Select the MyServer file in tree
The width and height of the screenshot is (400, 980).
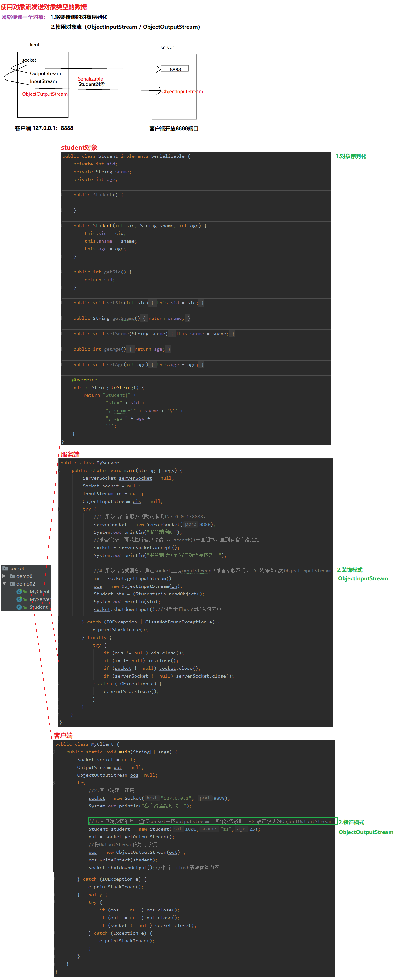[40, 599]
